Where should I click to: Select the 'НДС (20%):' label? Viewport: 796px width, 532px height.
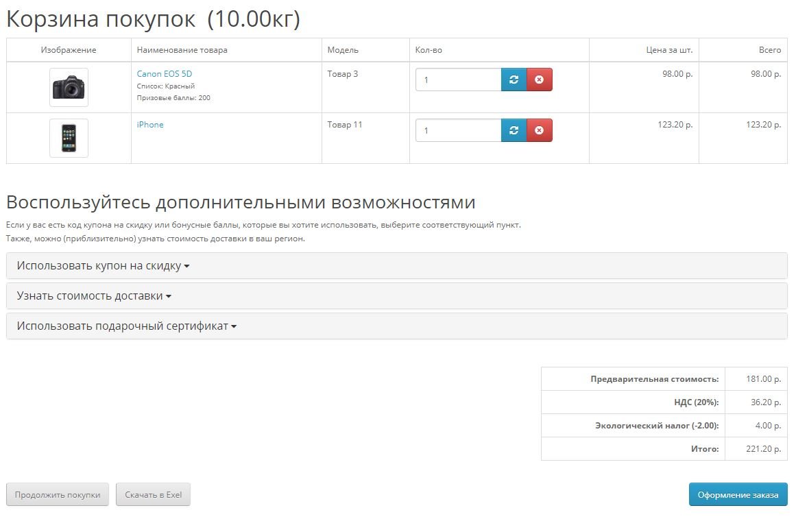pyautogui.click(x=697, y=402)
